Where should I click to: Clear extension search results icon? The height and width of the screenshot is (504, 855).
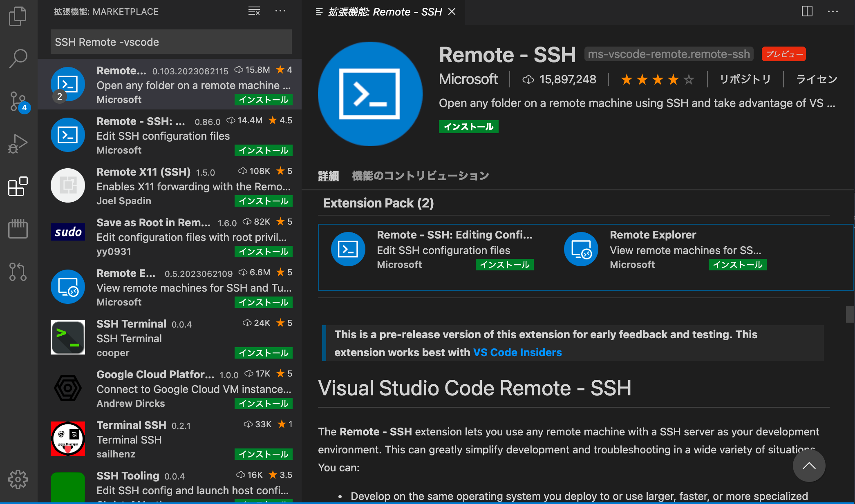coord(254,11)
